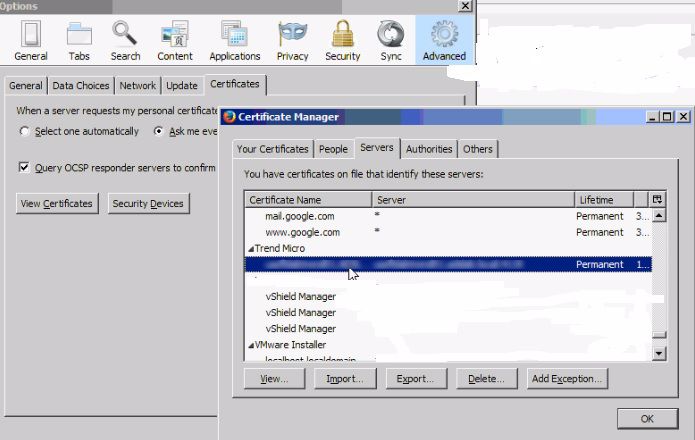Click the Security Devices button
695x440 pixels.
[x=148, y=204]
